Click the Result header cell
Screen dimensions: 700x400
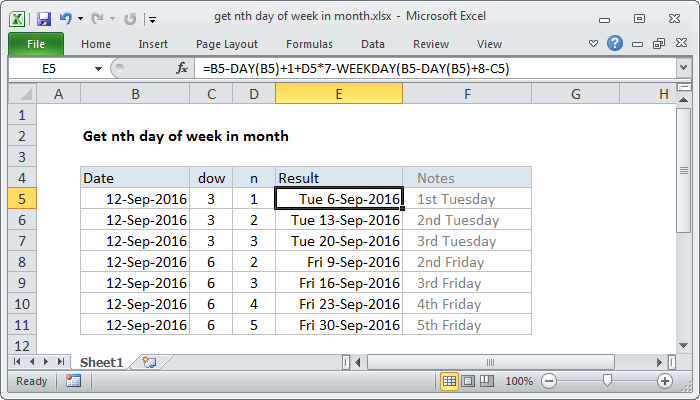pyautogui.click(x=339, y=178)
